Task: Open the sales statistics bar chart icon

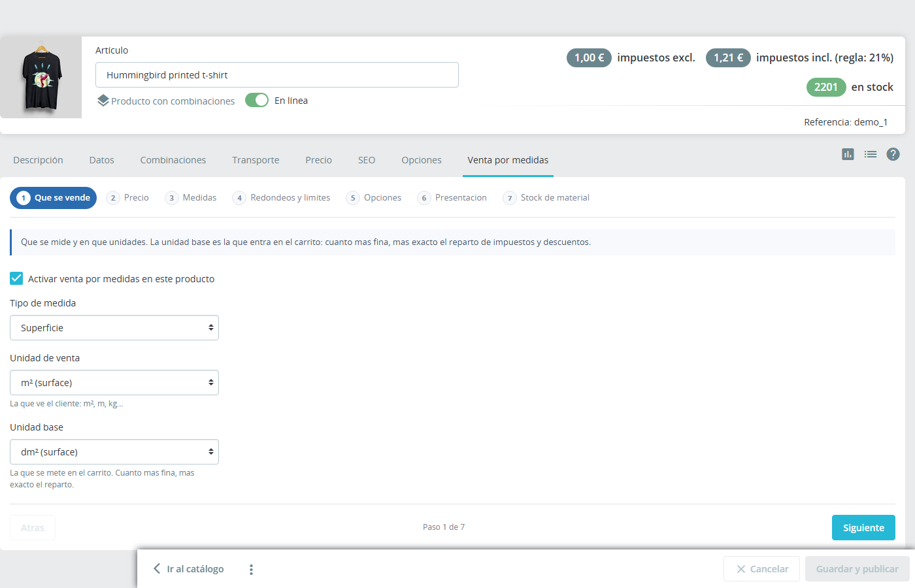Action: tap(848, 154)
